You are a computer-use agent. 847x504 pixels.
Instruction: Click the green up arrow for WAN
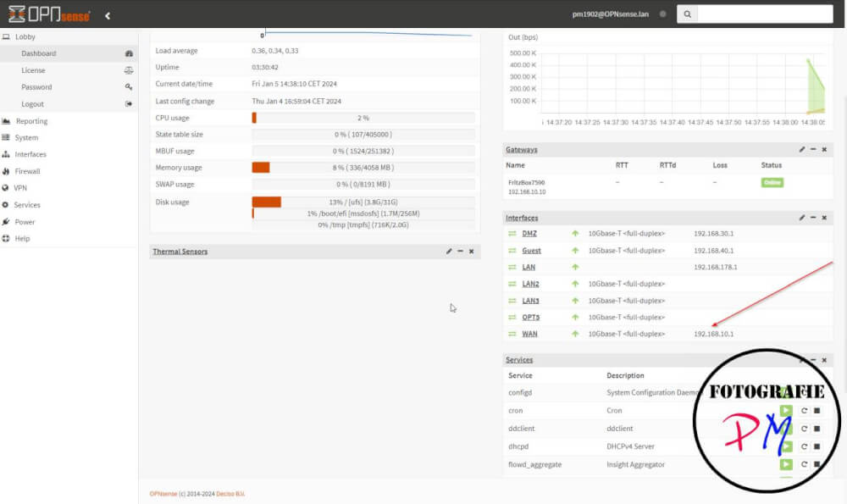click(x=575, y=334)
